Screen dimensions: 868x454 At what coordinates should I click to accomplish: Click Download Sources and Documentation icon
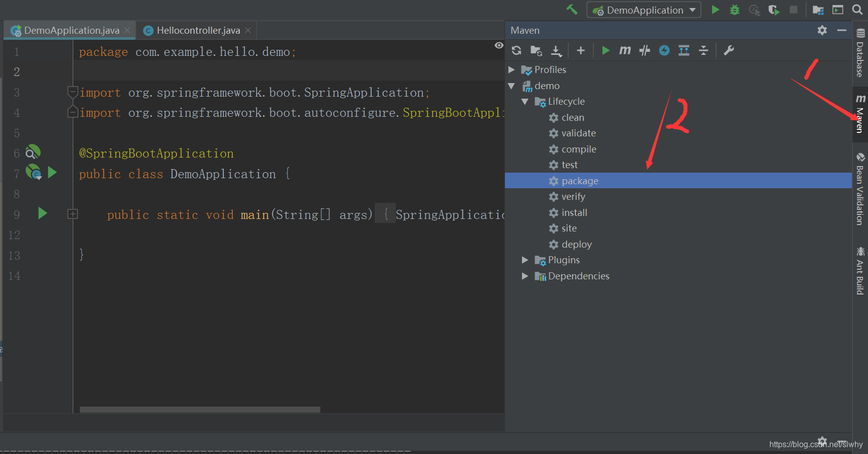(556, 50)
